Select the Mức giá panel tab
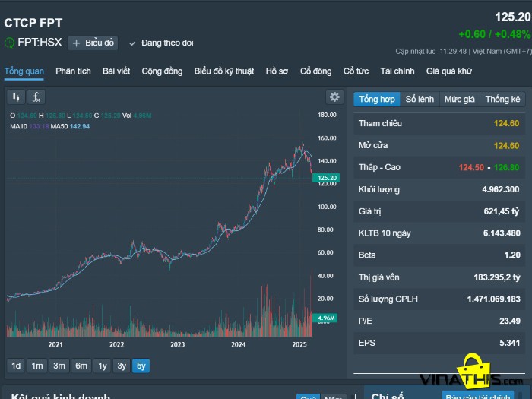The height and width of the screenshot is (399, 532). point(459,99)
